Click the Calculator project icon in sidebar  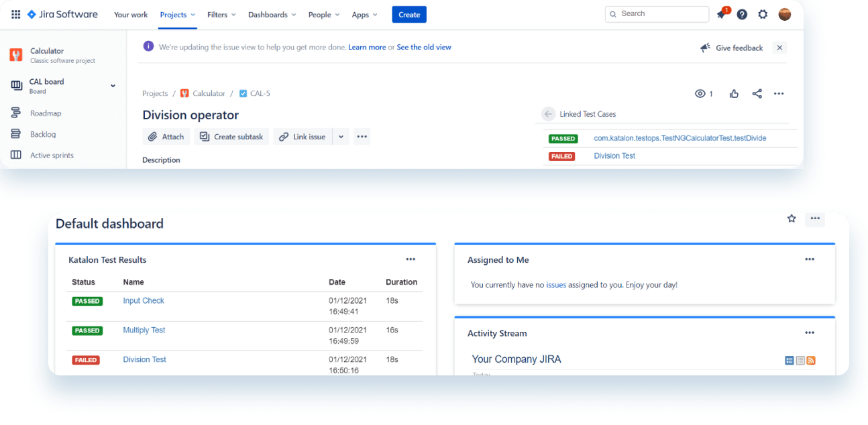[16, 55]
